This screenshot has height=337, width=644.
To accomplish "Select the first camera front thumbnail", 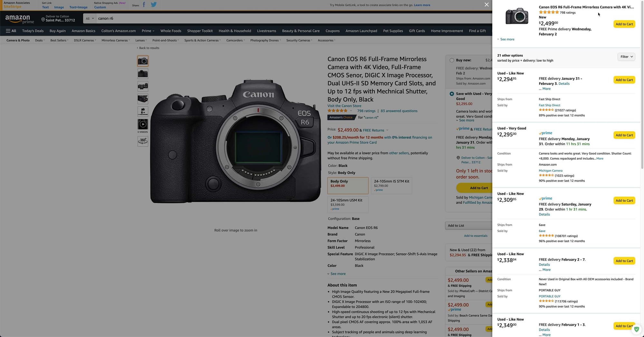I will (143, 61).
